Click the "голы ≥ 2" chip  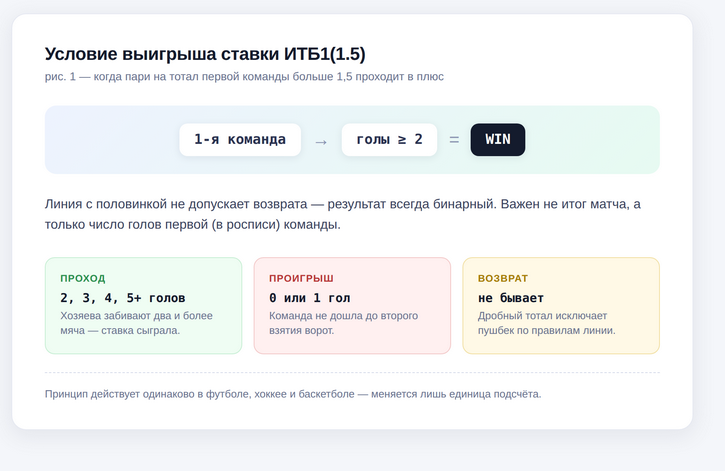[x=389, y=140]
